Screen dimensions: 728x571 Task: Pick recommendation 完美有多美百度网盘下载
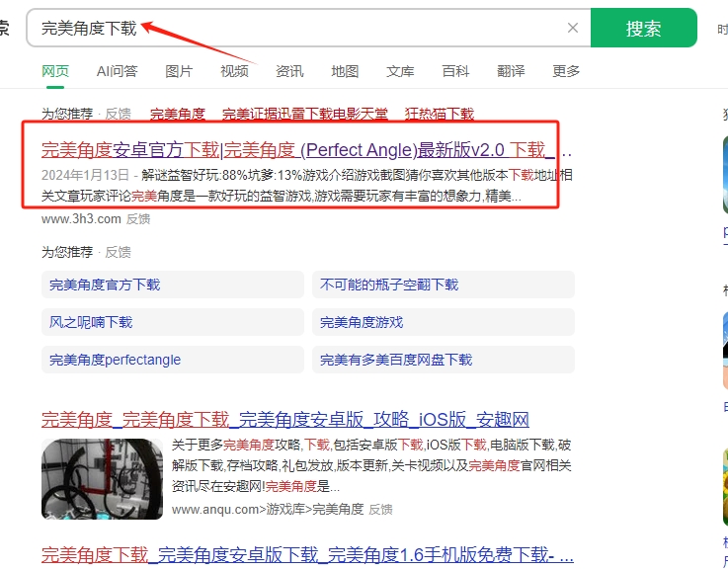coord(444,360)
